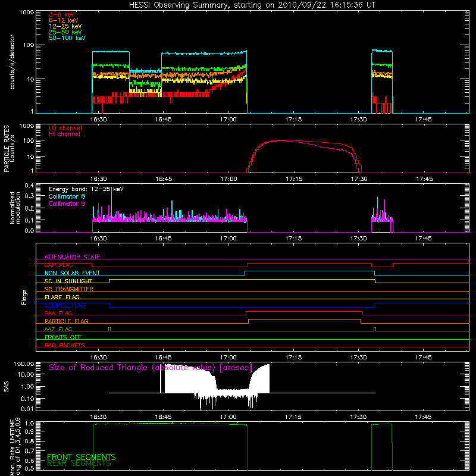This screenshot has height=476, width=476.
Task: Click the ECLIPSE_FLAG label
Action: pos(65,305)
